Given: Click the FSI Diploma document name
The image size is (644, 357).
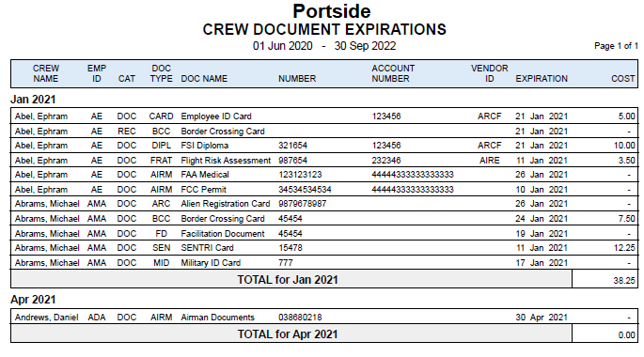Looking at the screenshot, I should tap(205, 146).
